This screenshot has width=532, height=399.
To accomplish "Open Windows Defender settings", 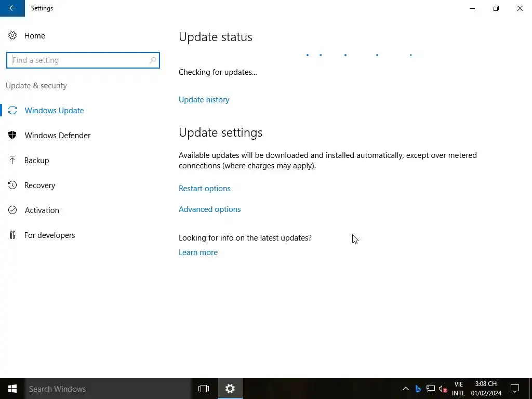I will coord(58,136).
